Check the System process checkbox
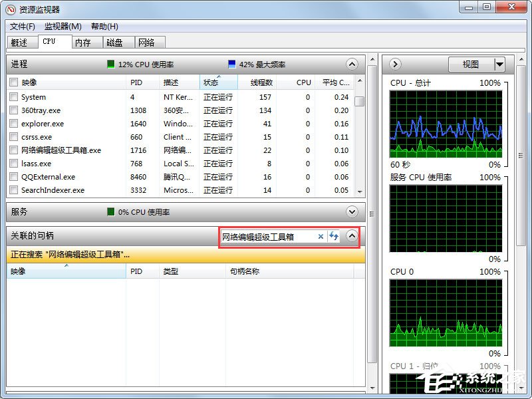This screenshot has height=399, width=532. click(x=12, y=97)
